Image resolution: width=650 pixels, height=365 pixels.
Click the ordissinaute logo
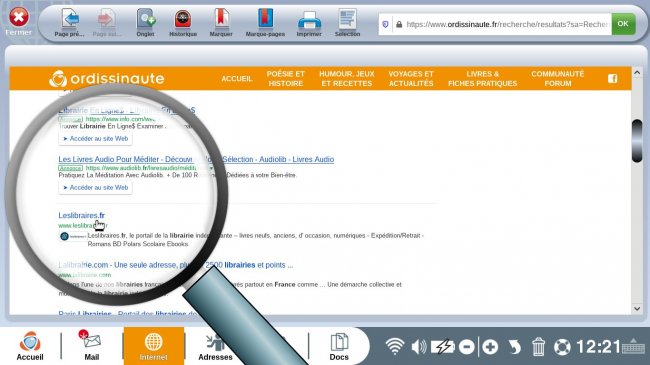pos(107,78)
